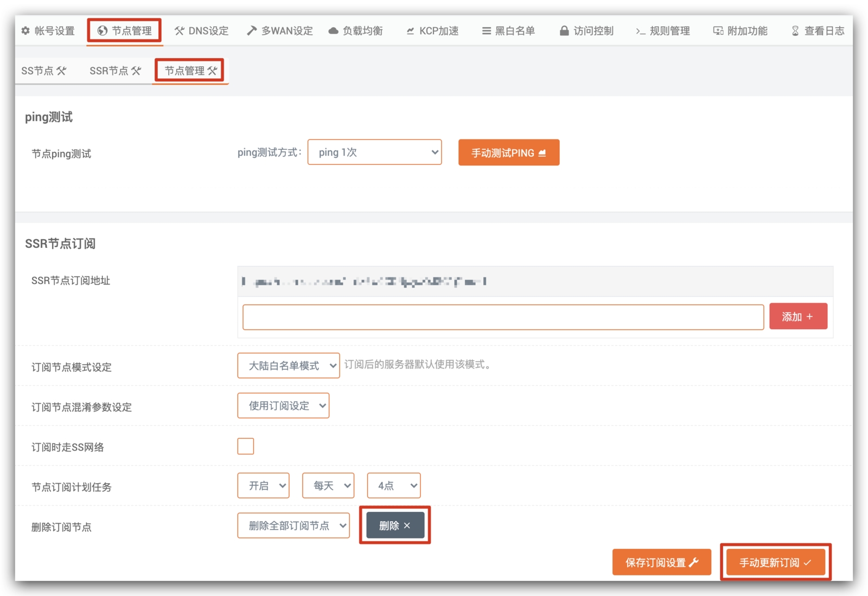Click the list icon for 黑白名单
The image size is (868, 596).
[486, 31]
